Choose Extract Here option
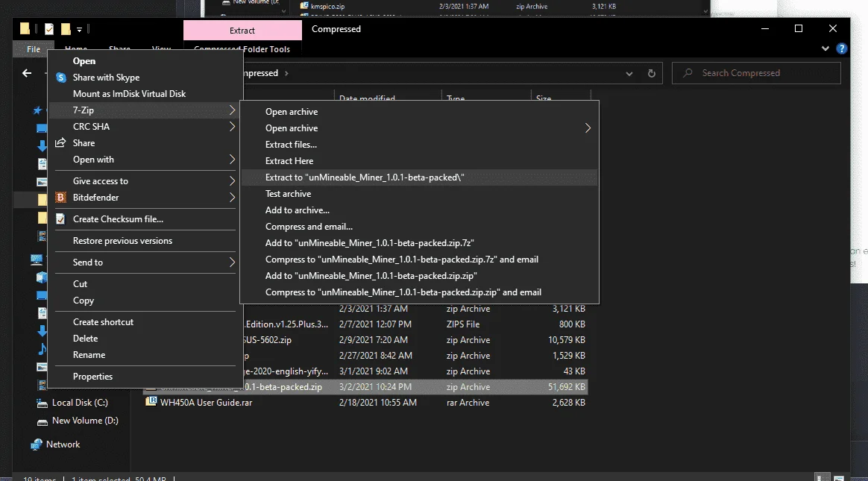This screenshot has width=868, height=481. 289,161
